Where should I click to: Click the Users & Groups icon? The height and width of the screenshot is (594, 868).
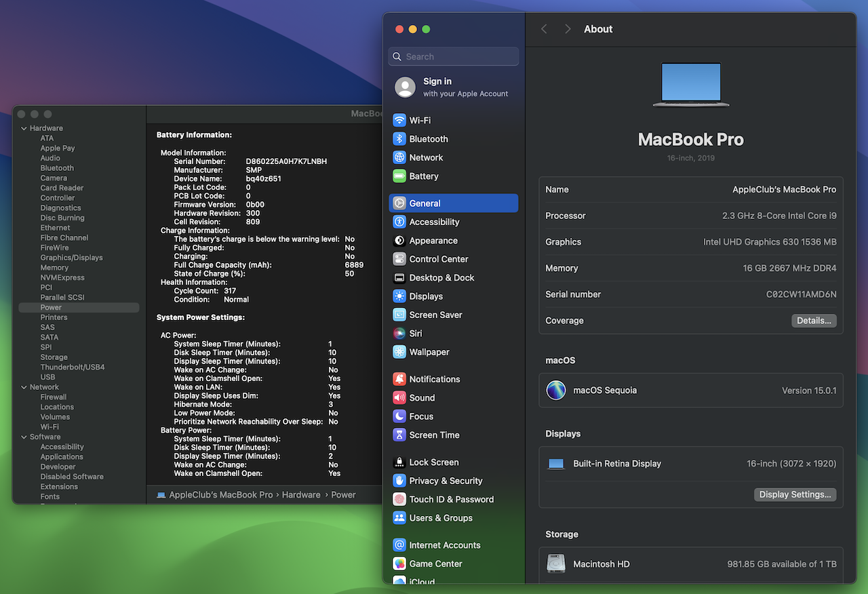[x=399, y=518]
